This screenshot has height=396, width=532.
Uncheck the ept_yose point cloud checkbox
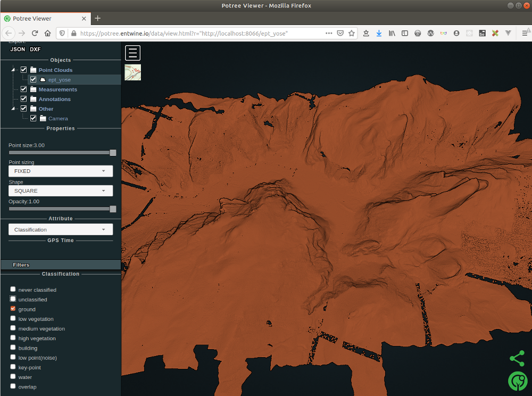coord(33,79)
